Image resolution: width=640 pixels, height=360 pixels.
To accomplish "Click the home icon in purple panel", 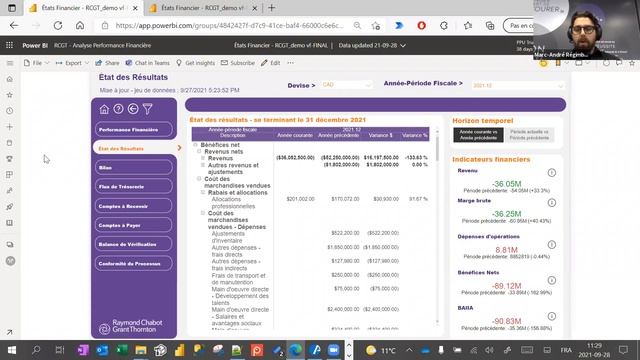I will tap(104, 109).
